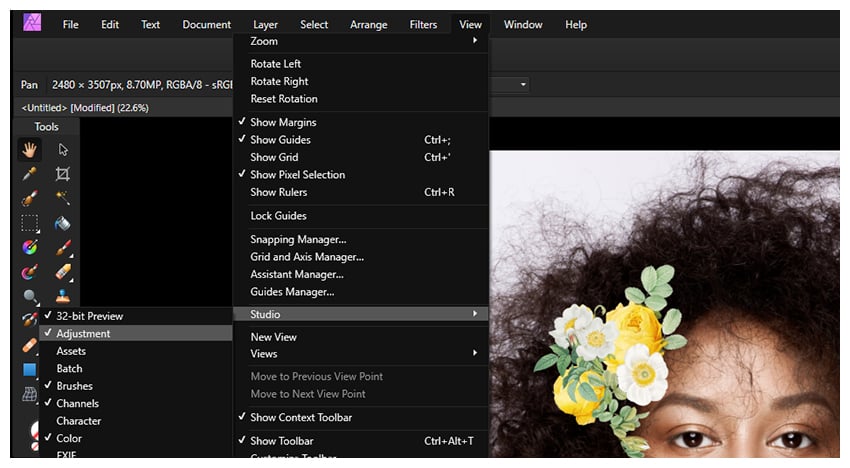Open the Edit menu
This screenshot has height=468, width=850.
click(110, 24)
